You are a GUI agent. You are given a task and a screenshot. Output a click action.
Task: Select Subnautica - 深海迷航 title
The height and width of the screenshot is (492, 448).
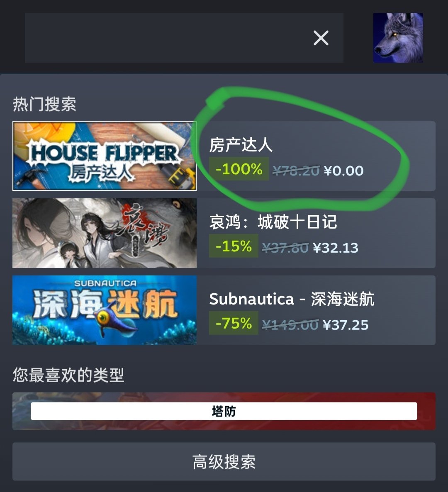[292, 299]
